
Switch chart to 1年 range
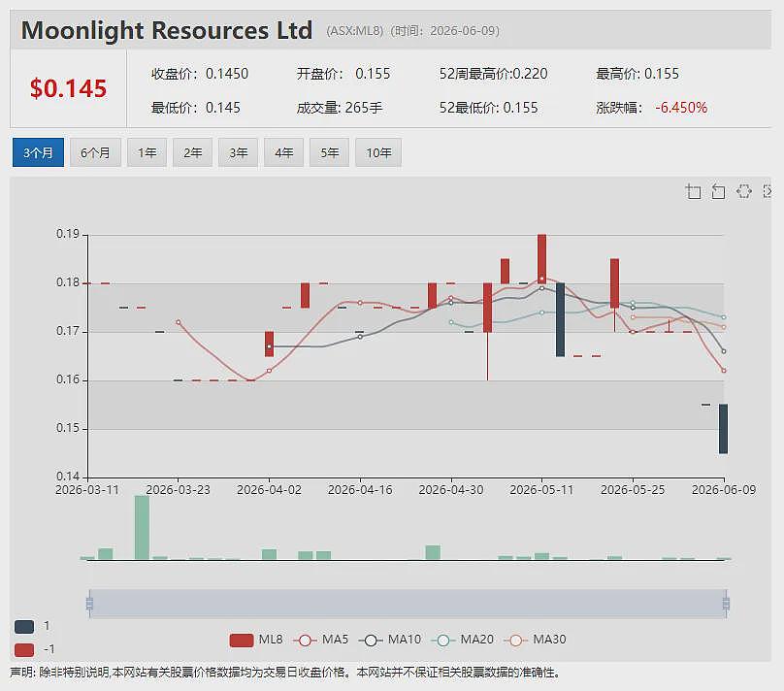click(147, 152)
